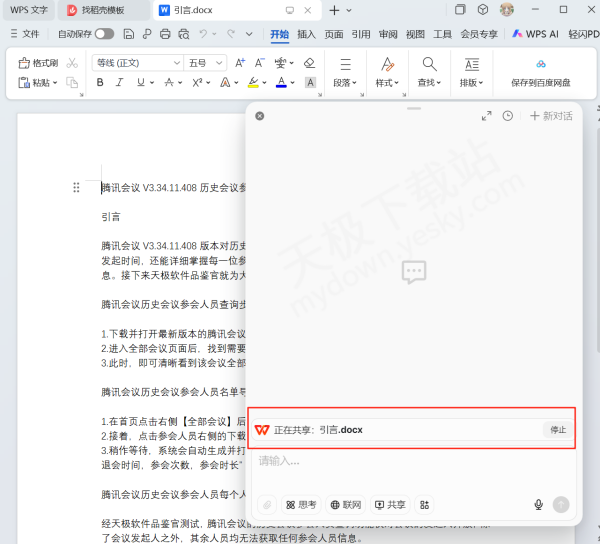Open the 文件 file menu
600x544 pixels.
coord(25,34)
